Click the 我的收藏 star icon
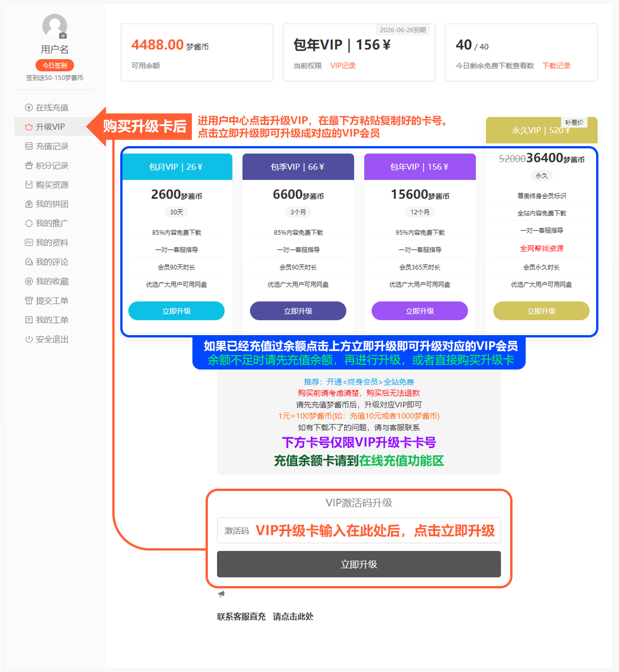 pyautogui.click(x=29, y=281)
